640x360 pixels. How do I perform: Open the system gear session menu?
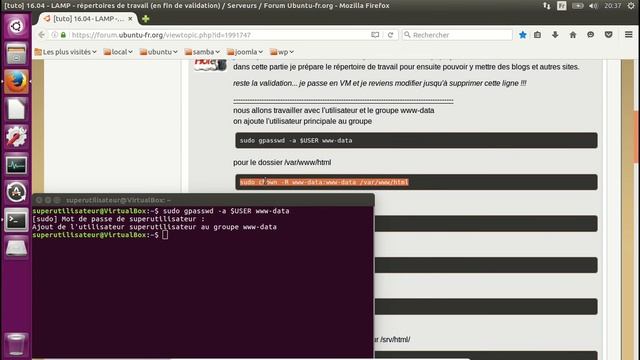[631, 6]
